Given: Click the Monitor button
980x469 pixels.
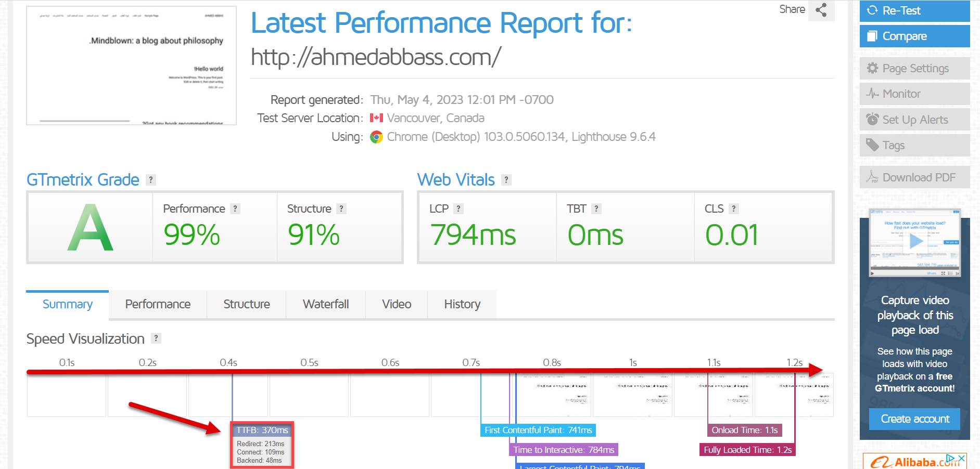Looking at the screenshot, I should click(915, 94).
